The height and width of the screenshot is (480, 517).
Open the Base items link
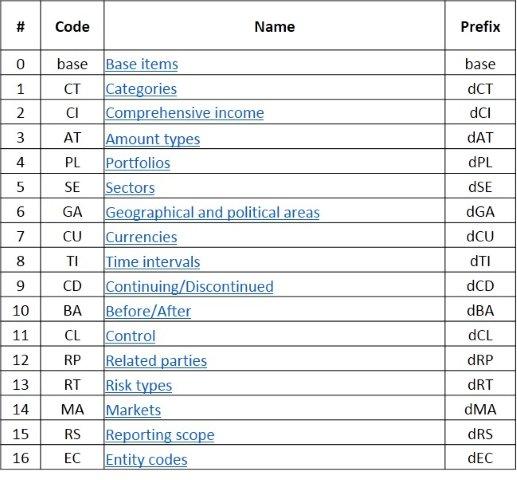pyautogui.click(x=142, y=64)
